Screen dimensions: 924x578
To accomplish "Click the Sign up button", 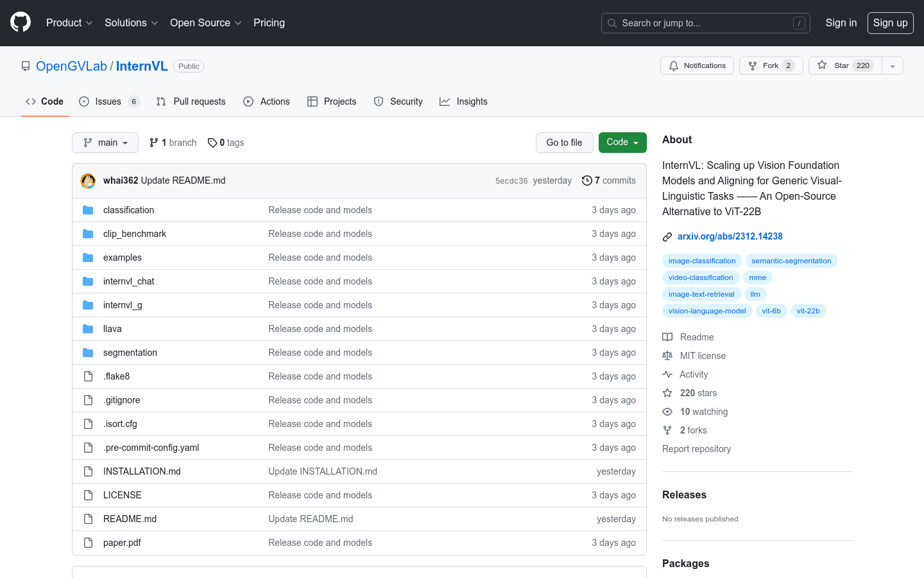I will tap(891, 22).
